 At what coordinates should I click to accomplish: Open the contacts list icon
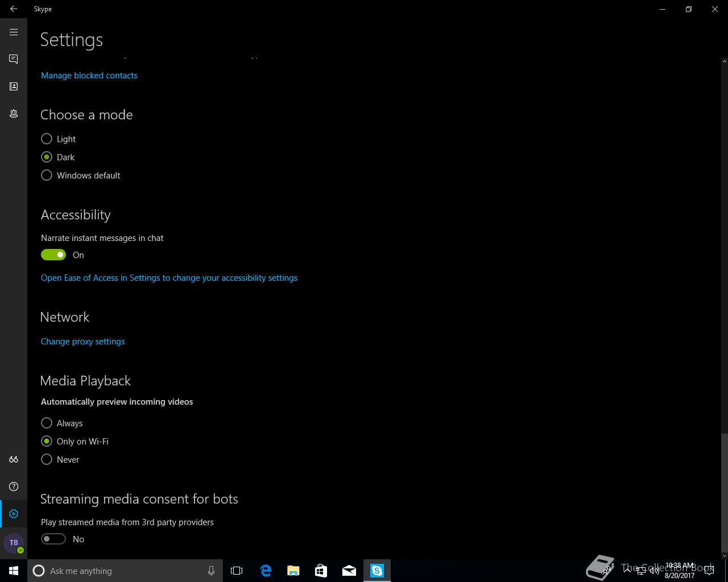click(x=14, y=86)
